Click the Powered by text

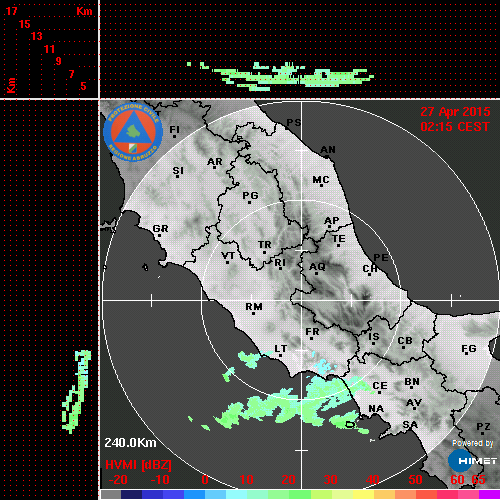click(x=473, y=443)
